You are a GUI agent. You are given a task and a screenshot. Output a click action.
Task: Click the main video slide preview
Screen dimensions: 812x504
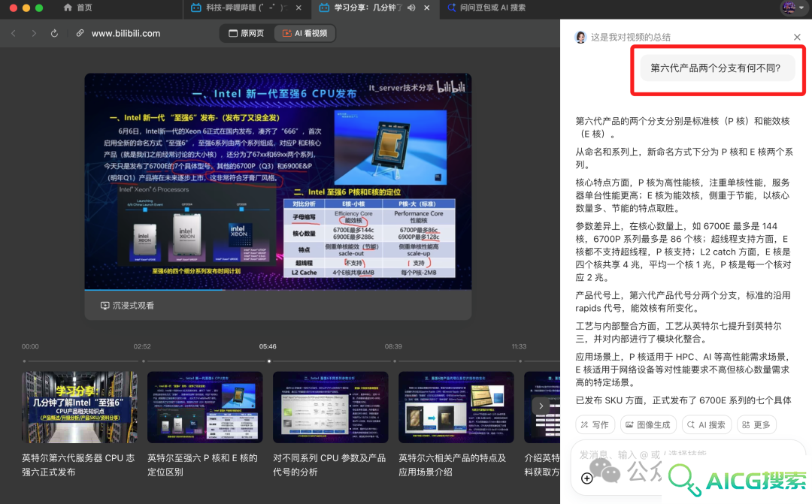pos(278,181)
